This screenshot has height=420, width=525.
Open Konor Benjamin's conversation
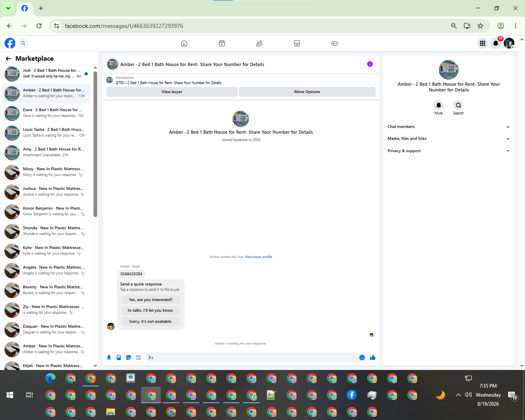[46, 212]
